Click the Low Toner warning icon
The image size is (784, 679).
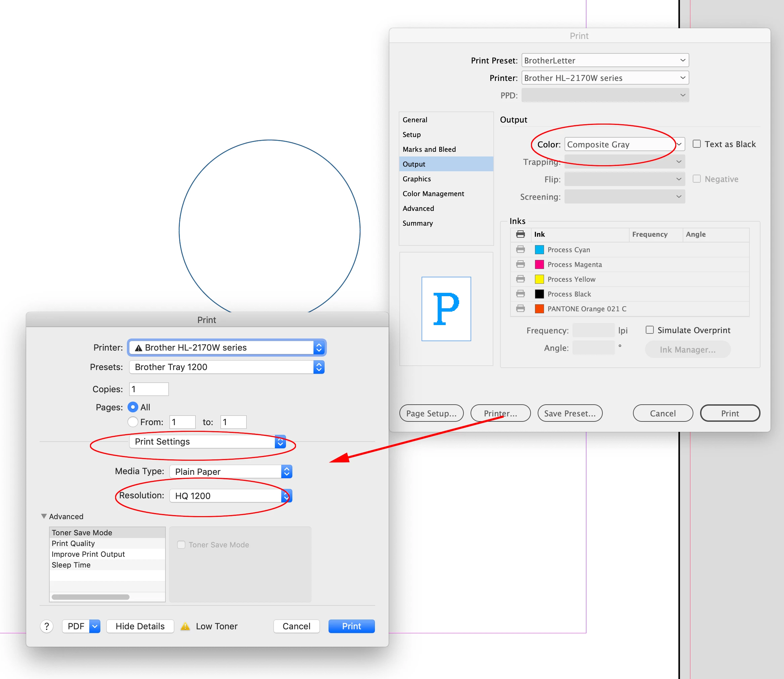click(185, 626)
